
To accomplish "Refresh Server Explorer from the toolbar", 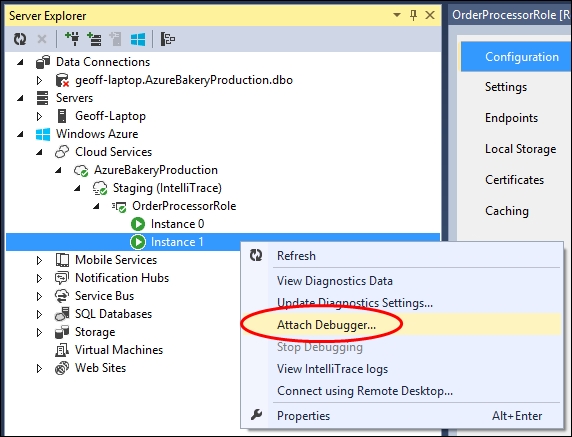I will click(x=20, y=39).
